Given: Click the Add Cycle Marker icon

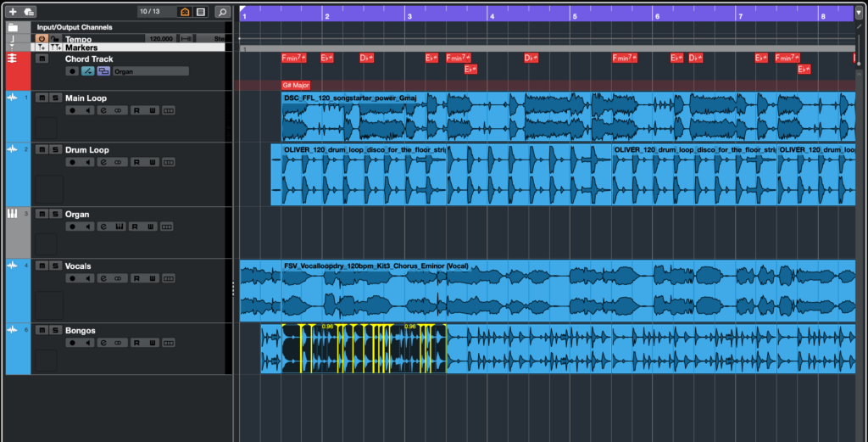Looking at the screenshot, I should pos(56,48).
